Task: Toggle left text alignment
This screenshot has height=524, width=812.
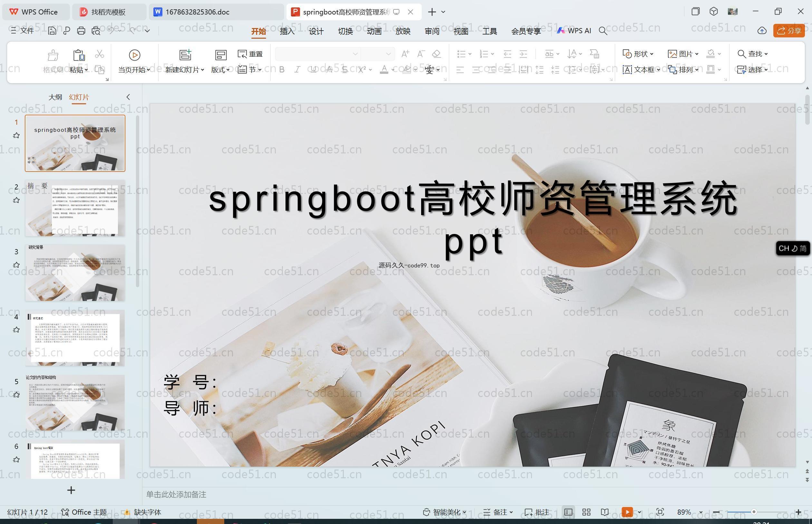Action: click(x=460, y=70)
